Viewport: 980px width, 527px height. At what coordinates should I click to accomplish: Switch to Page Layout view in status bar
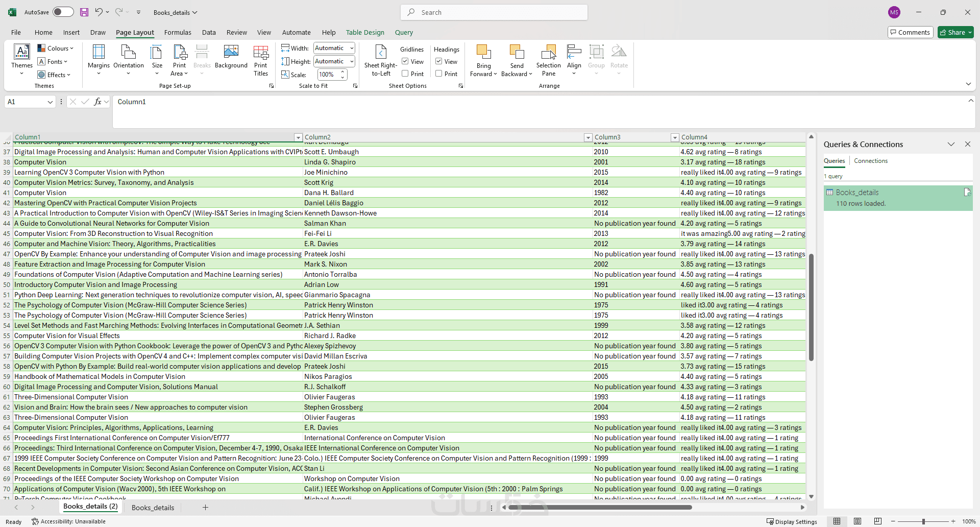pos(857,521)
